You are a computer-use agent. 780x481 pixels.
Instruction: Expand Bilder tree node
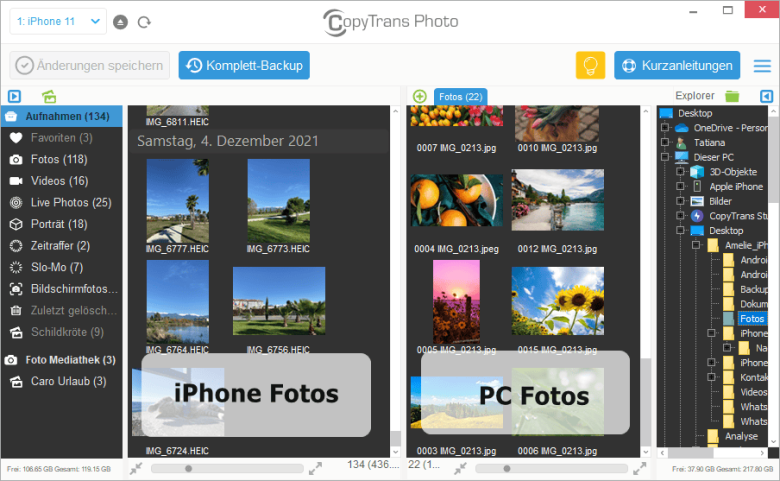(681, 201)
